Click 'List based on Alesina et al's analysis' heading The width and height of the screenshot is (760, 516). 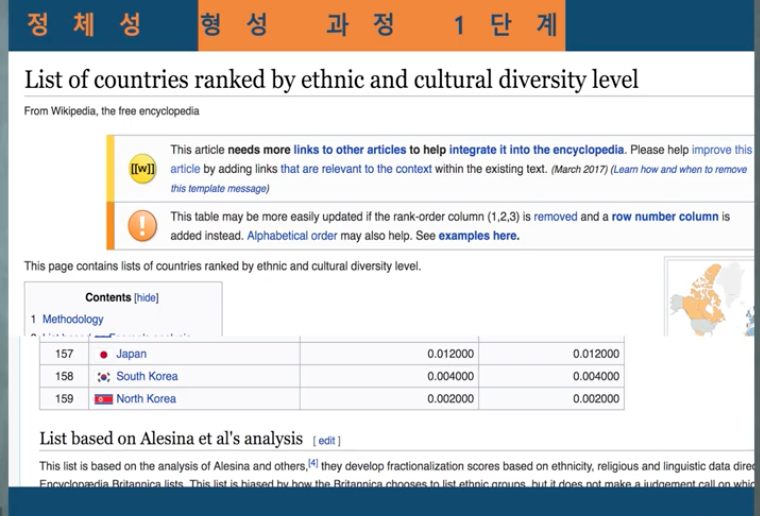pos(171,438)
